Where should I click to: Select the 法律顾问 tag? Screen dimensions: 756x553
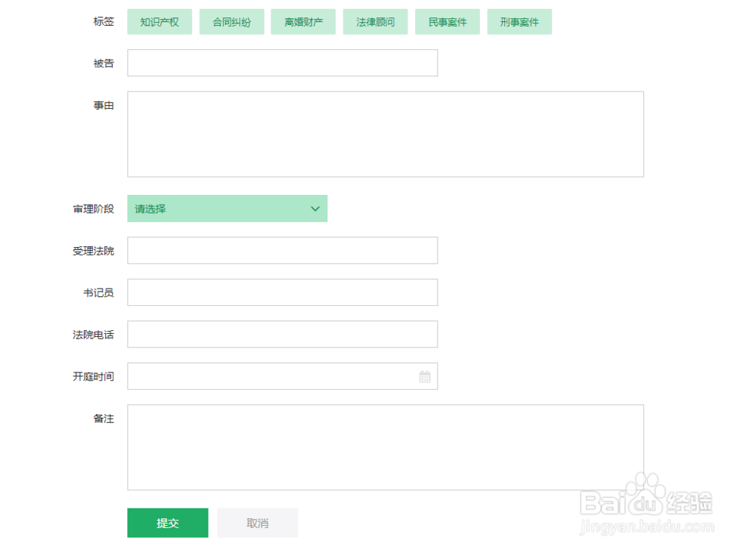point(375,22)
